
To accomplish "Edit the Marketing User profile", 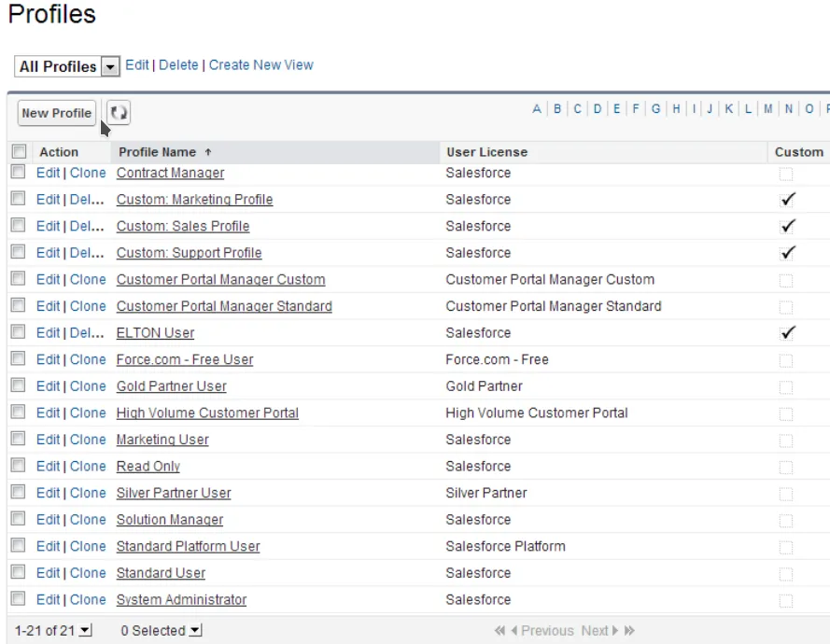I will (49, 440).
